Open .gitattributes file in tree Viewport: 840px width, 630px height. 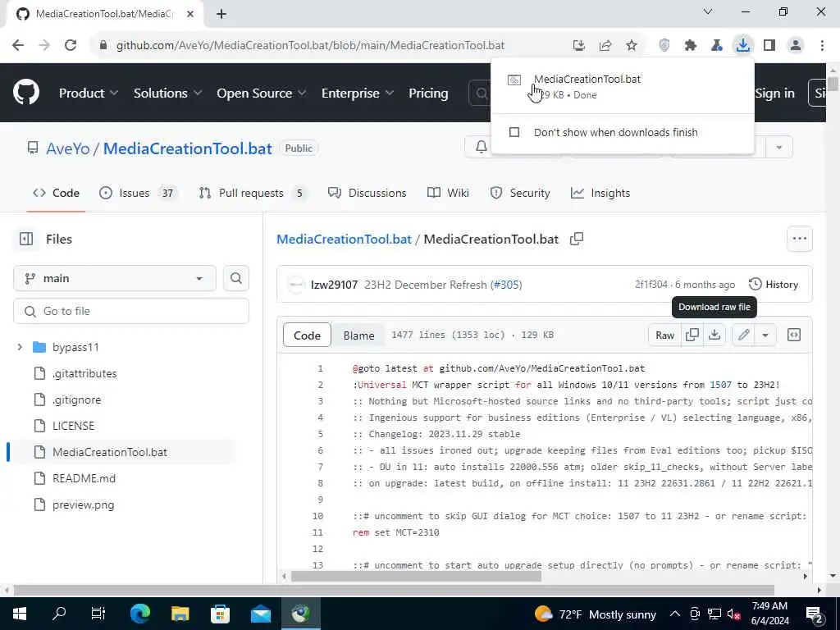[x=84, y=373]
